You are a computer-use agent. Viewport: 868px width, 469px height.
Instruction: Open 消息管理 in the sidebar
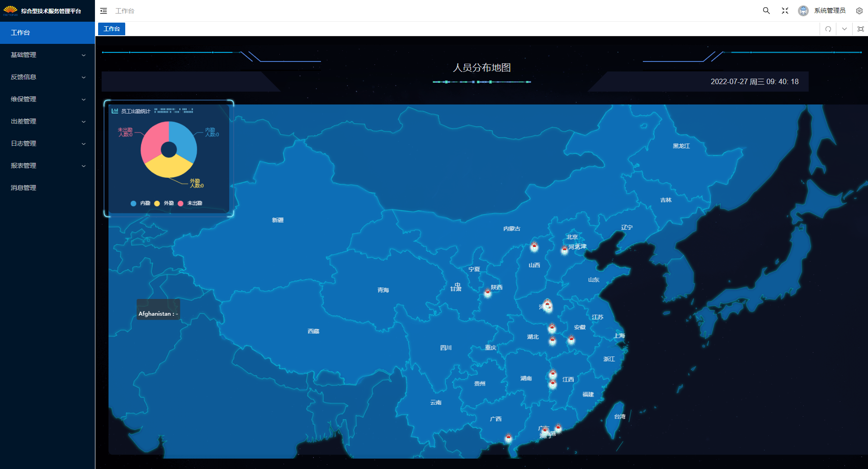tap(24, 188)
